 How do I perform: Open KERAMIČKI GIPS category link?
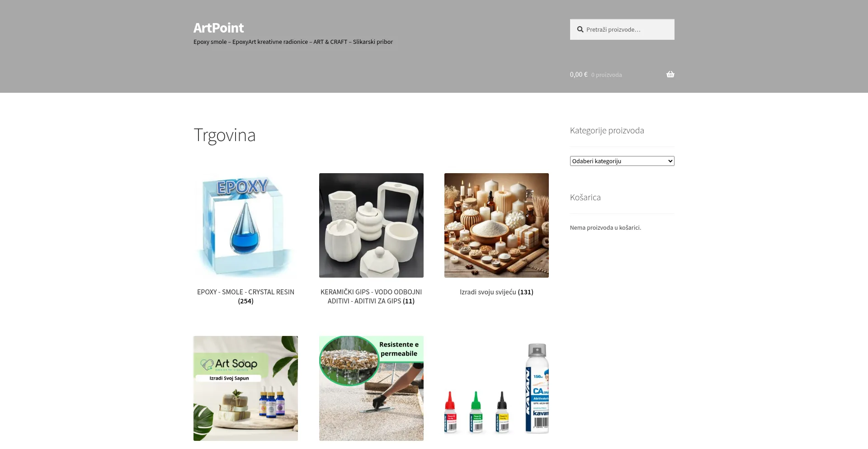point(371,296)
